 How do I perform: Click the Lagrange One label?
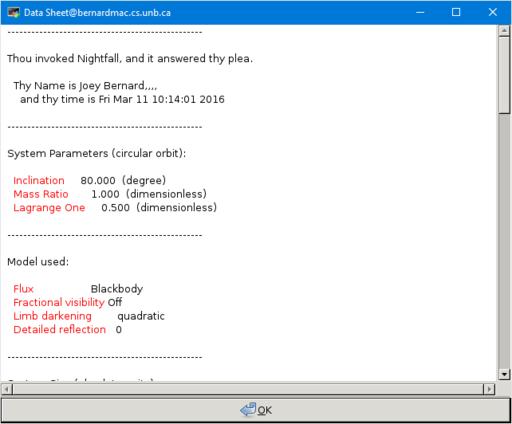[x=49, y=208]
